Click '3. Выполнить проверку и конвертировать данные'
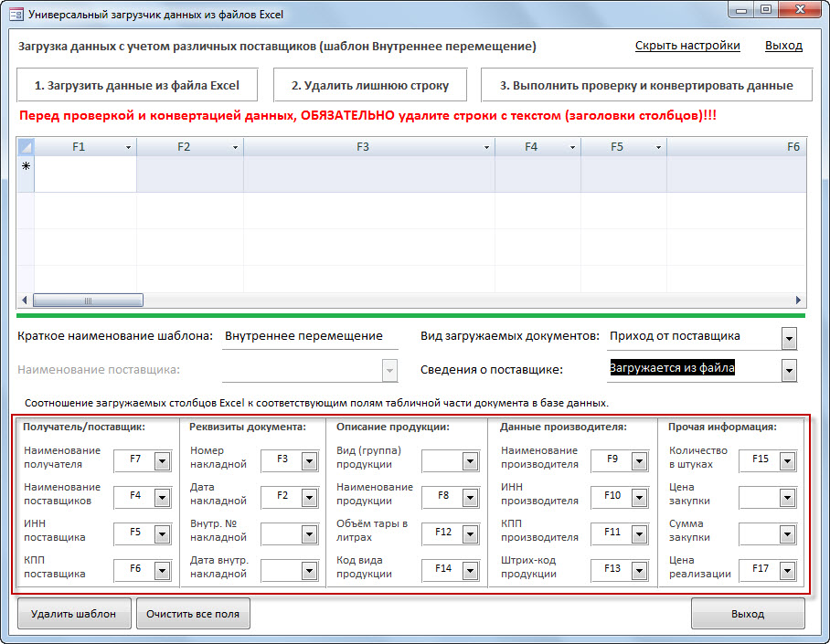This screenshot has height=644, width=830. tap(646, 85)
